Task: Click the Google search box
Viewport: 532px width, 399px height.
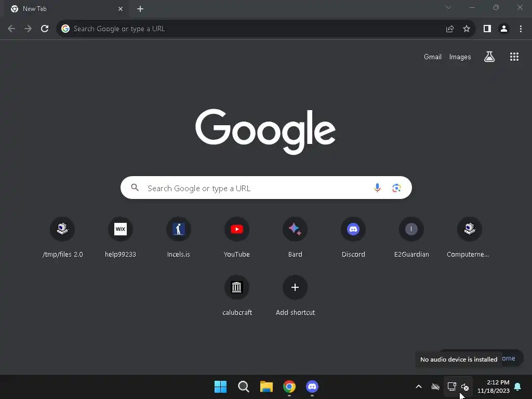Action: [266, 188]
